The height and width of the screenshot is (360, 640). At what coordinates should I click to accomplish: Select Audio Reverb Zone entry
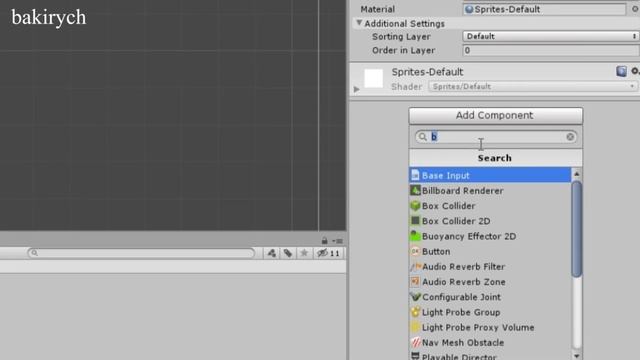click(490, 282)
